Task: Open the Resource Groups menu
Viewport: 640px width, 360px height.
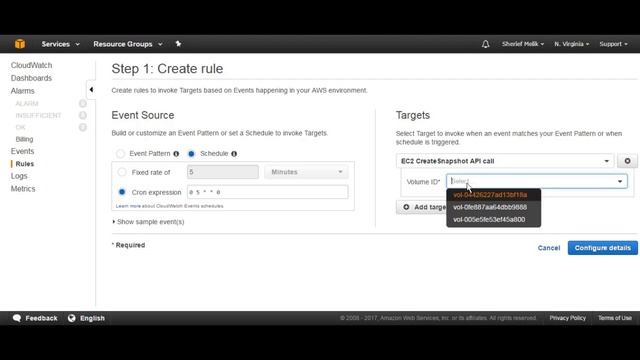Action: (x=128, y=44)
